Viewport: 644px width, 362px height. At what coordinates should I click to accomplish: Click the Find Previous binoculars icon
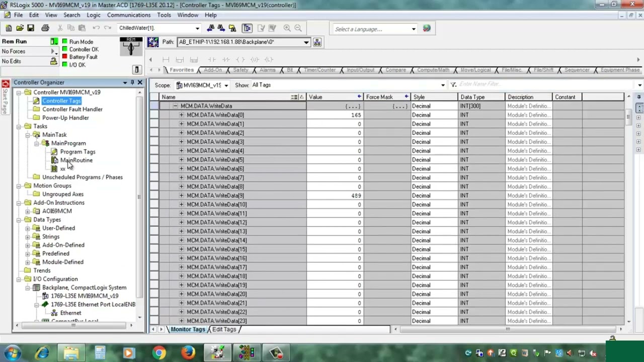click(x=210, y=28)
